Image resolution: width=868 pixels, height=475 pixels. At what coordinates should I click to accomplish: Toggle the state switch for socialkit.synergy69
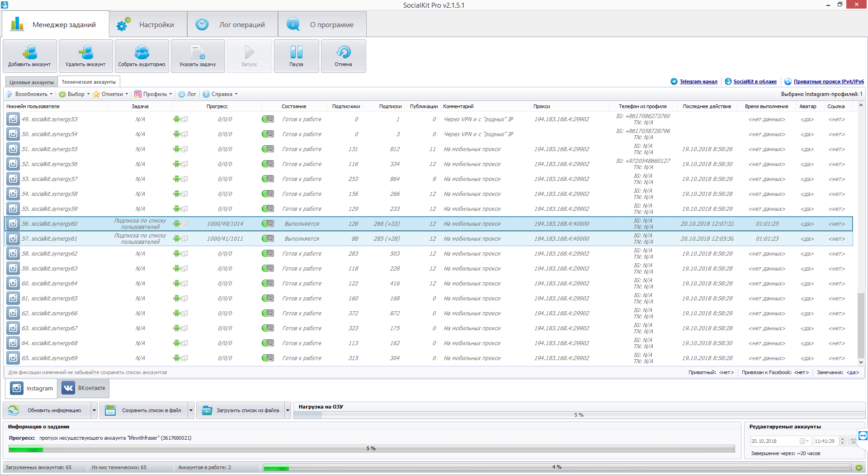pos(268,358)
